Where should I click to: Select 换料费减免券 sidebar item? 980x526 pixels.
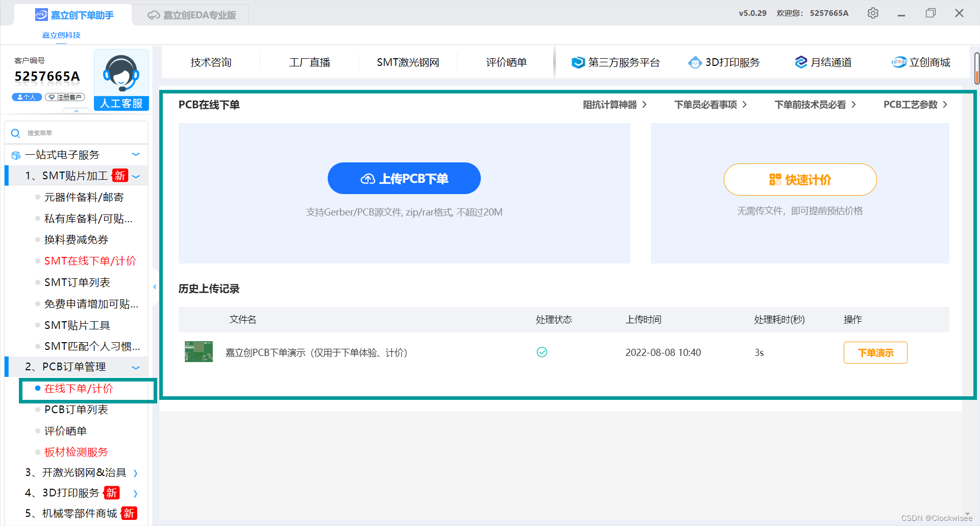point(77,240)
